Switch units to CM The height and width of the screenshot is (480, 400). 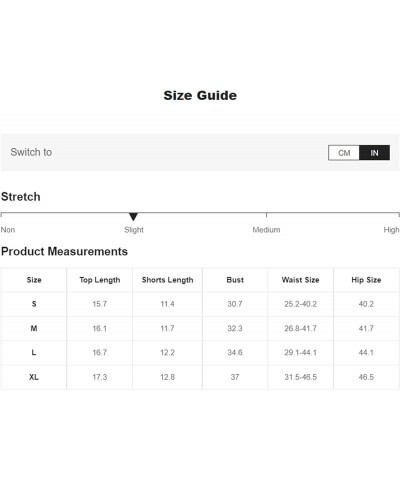click(344, 153)
